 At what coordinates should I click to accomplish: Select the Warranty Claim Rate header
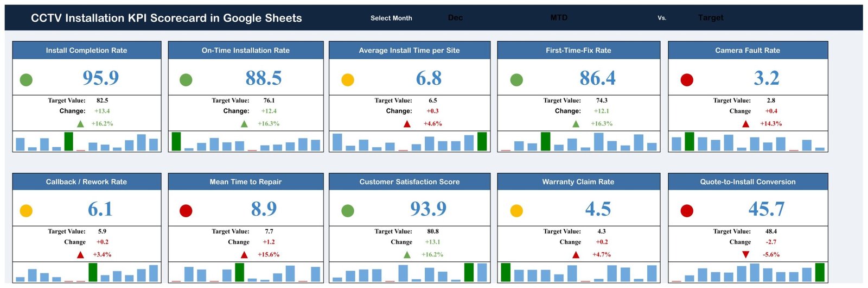click(x=578, y=182)
